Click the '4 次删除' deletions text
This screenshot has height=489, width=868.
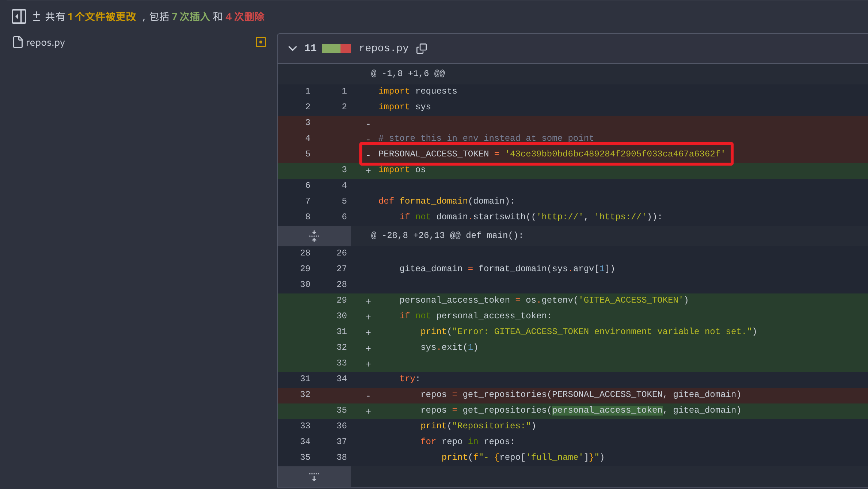(245, 16)
